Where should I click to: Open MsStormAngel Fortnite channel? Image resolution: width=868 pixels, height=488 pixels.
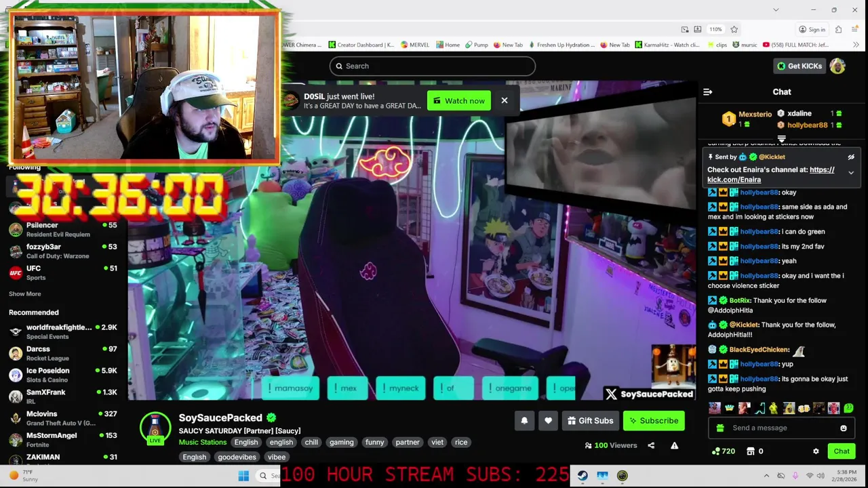pos(62,440)
